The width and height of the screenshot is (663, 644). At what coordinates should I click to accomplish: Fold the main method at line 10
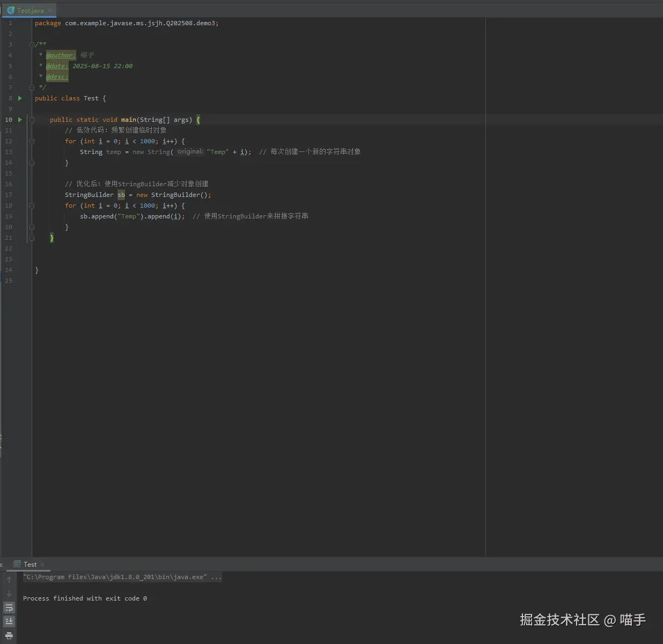tap(32, 120)
